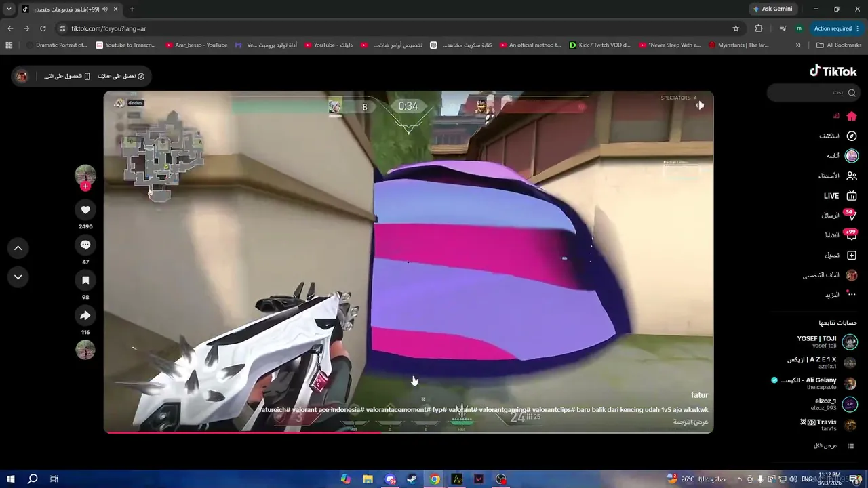Follow creator with red plus badge
The height and width of the screenshot is (488, 868).
85,186
